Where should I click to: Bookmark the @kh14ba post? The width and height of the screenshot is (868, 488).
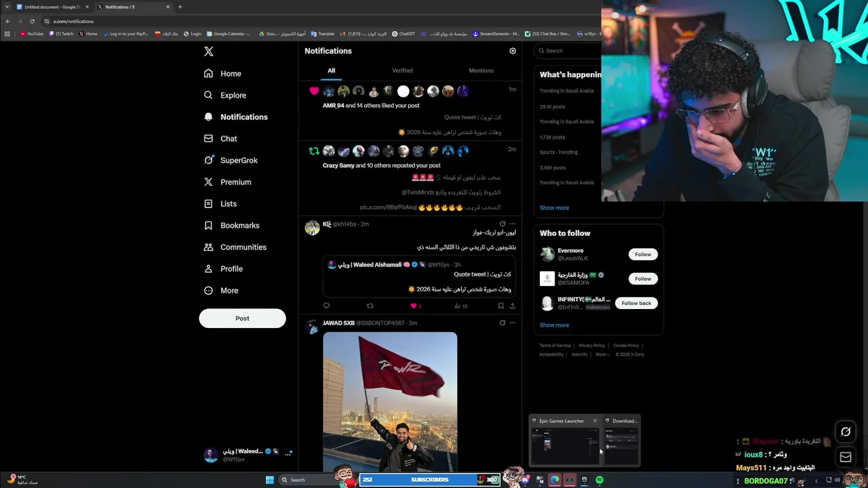coord(500,306)
